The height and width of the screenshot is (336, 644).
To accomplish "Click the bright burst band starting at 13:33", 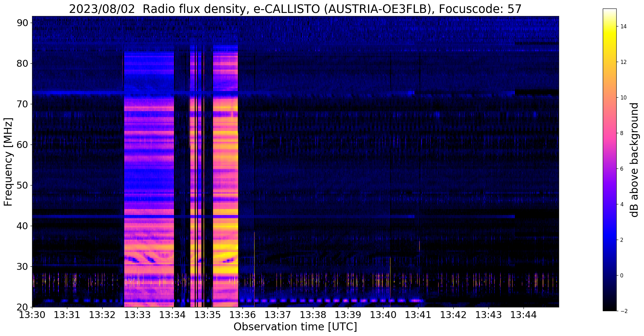I will 149,179.
